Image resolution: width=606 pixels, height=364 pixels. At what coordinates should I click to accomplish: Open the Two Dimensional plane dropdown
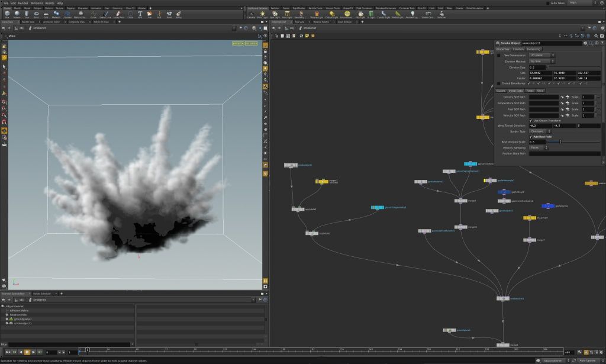(542, 55)
